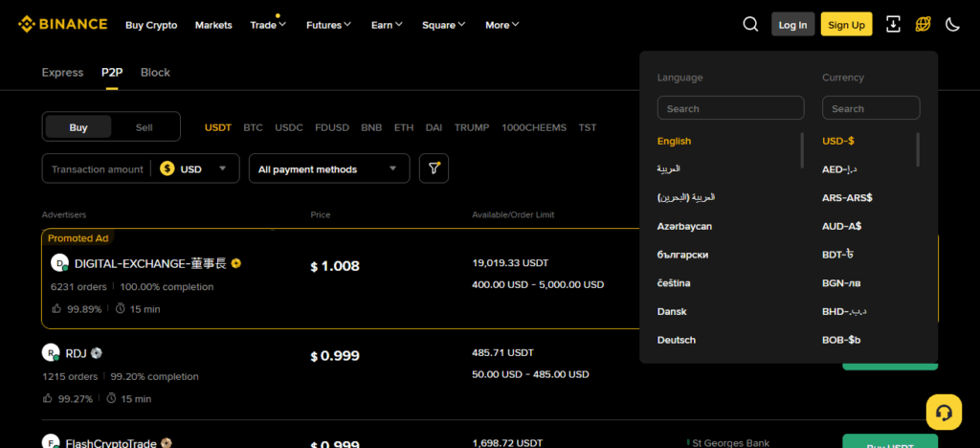Click the currency list scrollbar

[918, 149]
